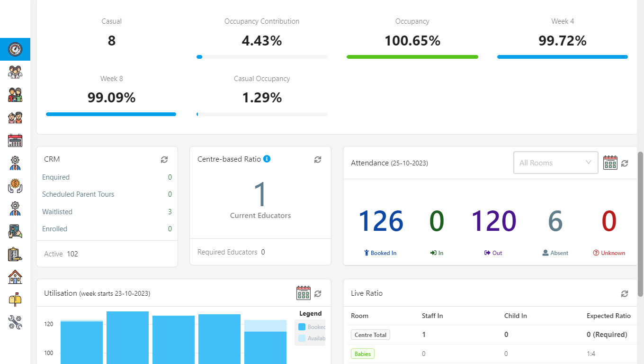Viewport: 644px width, 364px height.
Task: Open the Attendance date picker calendar icon
Action: click(610, 163)
